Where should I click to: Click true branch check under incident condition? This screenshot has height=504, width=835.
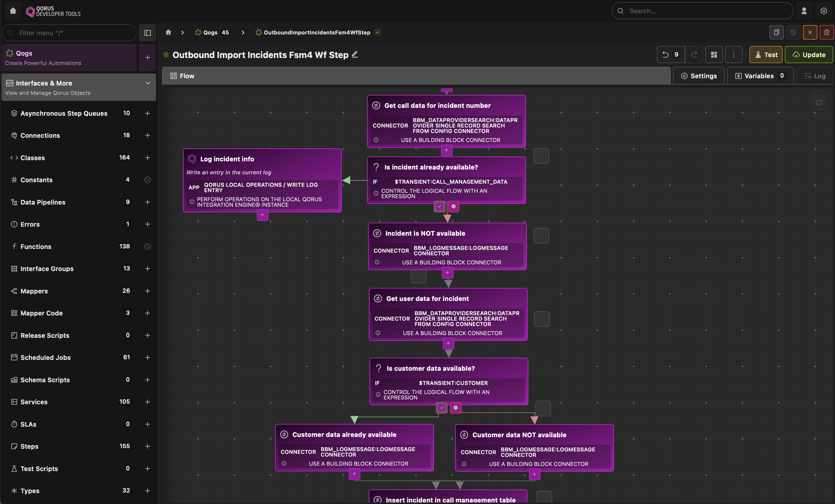[439, 206]
